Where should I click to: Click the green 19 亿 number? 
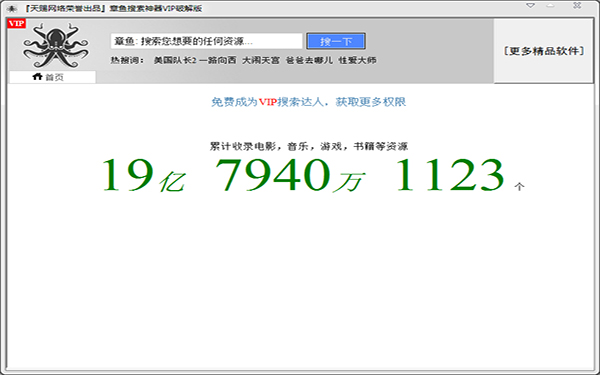tap(143, 175)
